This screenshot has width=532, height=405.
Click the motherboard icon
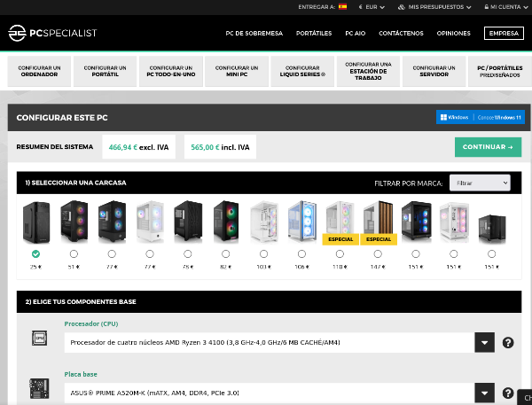click(x=40, y=388)
